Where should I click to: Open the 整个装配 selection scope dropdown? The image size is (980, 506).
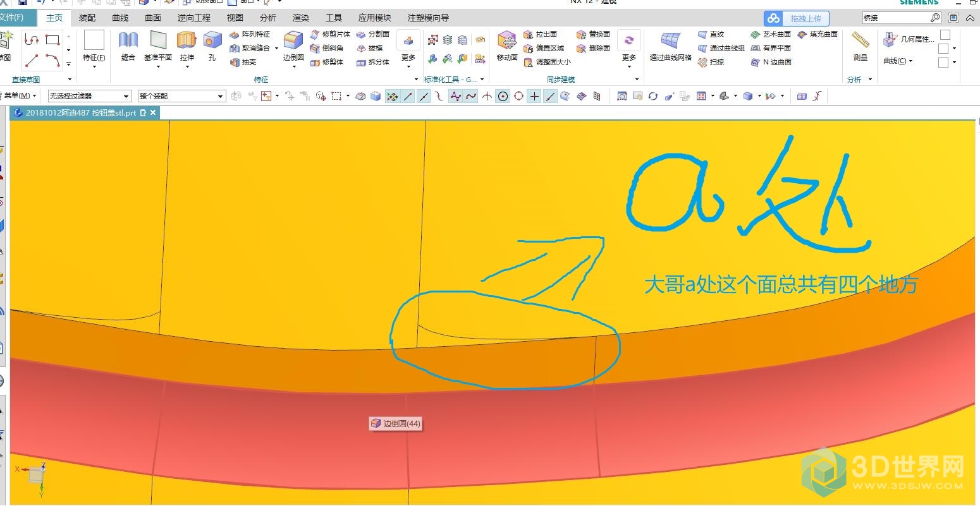coord(181,96)
